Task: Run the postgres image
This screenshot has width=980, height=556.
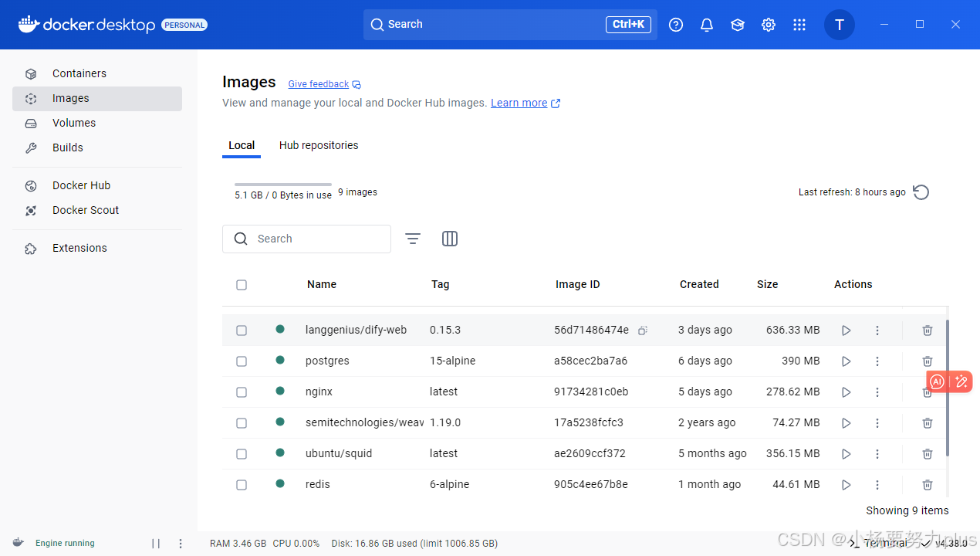Action: pyautogui.click(x=847, y=361)
